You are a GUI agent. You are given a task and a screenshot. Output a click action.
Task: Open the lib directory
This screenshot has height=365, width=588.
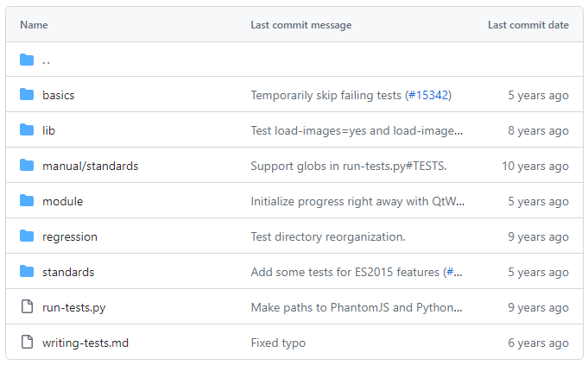[x=48, y=130]
